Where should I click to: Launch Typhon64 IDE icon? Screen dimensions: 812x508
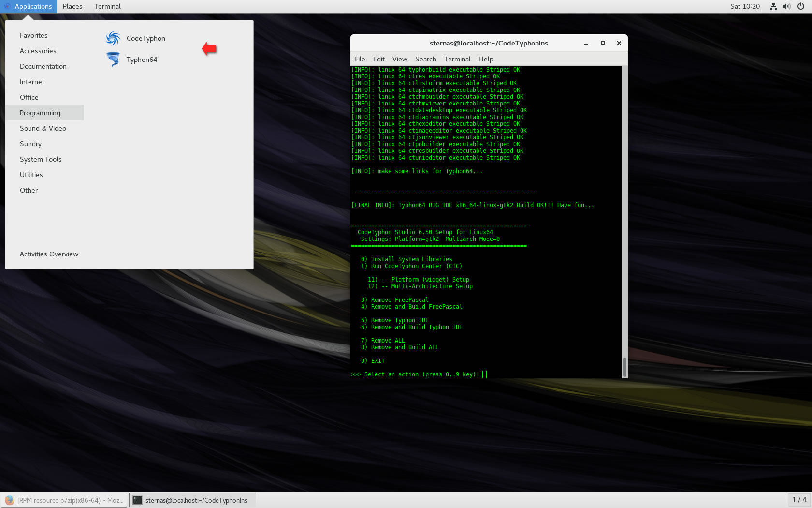pos(113,59)
